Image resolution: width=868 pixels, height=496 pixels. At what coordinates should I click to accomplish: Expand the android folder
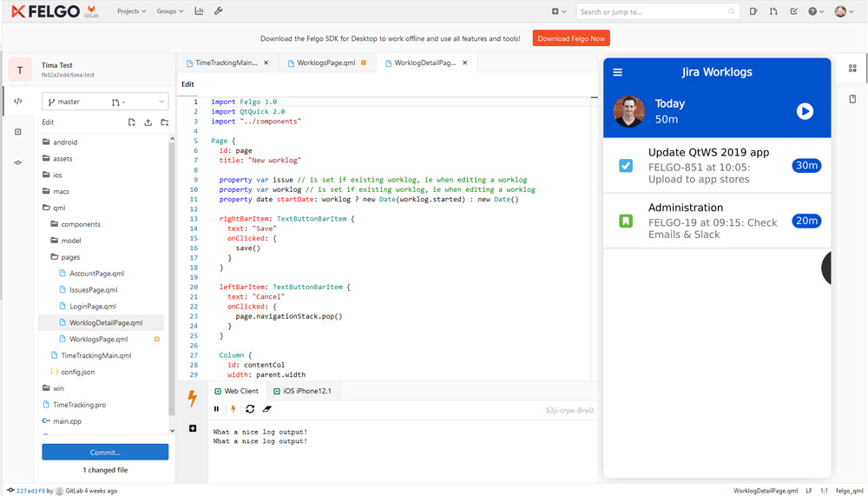(61, 142)
